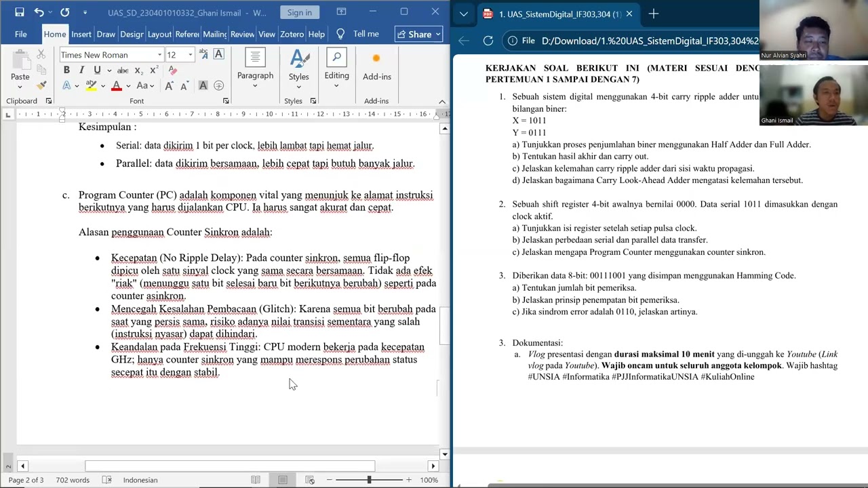Switch to Read Mode view
The image size is (868, 488).
256,480
